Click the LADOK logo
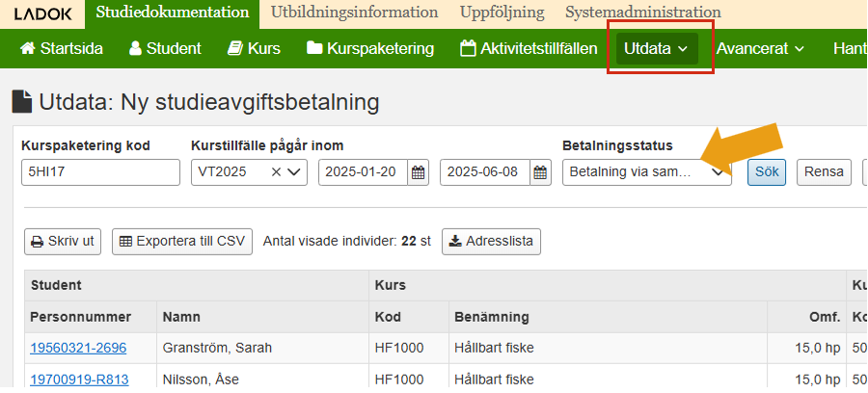 coord(42,13)
